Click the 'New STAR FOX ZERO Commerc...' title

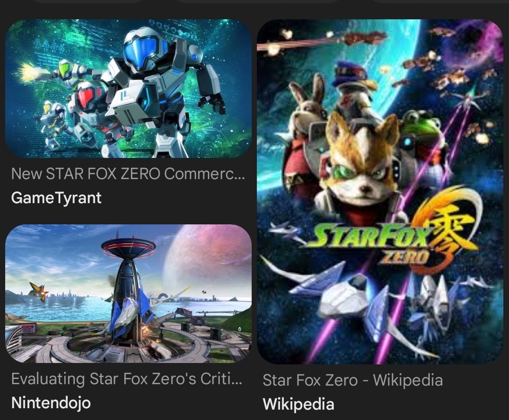(x=128, y=174)
